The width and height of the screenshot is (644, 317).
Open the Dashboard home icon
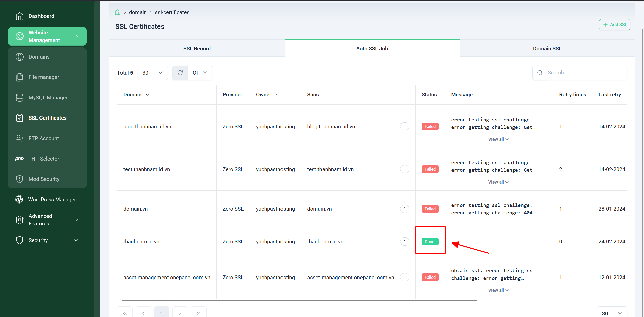coord(20,16)
